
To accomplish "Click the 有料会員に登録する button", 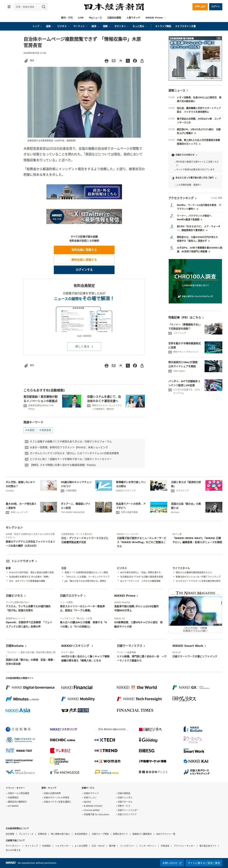I will (x=84, y=250).
